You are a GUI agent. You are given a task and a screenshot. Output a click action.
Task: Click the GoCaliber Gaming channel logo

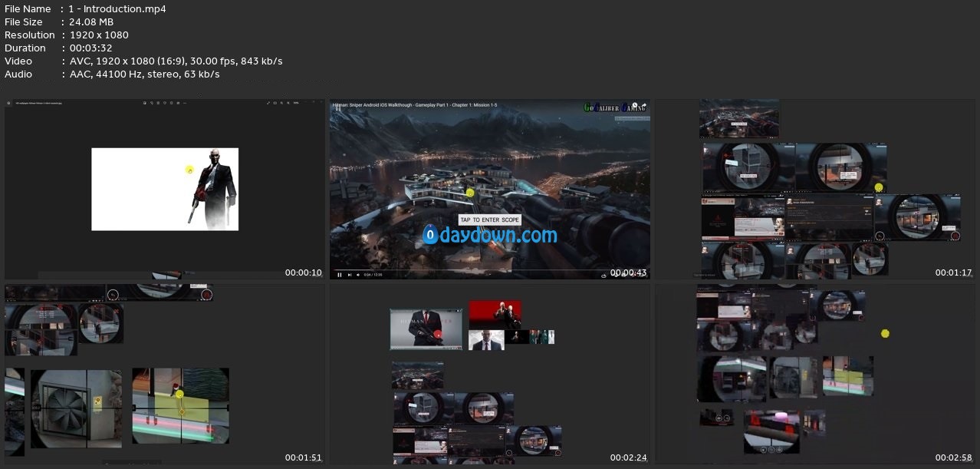[614, 107]
